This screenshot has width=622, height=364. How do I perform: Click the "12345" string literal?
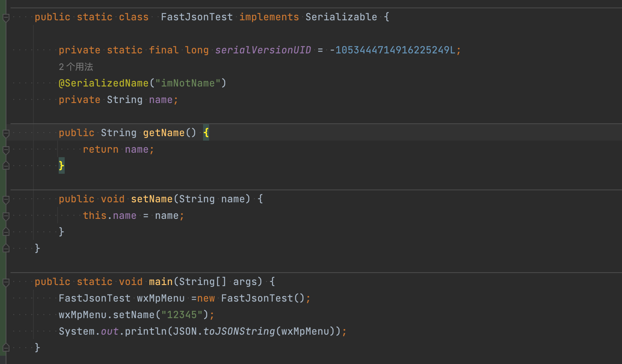coord(182,315)
